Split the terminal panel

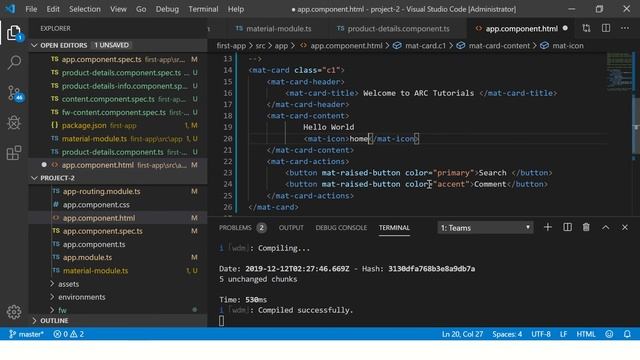567,227
